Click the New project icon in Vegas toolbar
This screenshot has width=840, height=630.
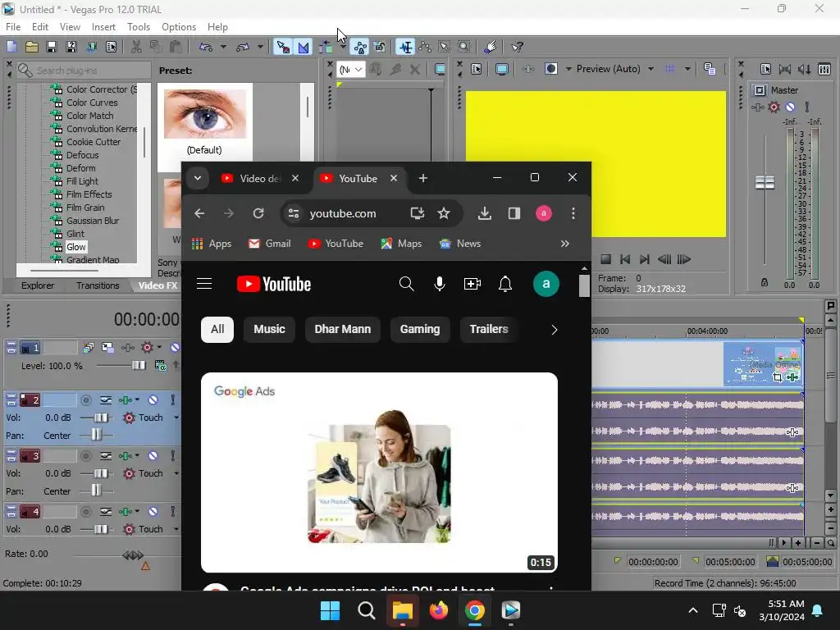pyautogui.click(x=11, y=47)
